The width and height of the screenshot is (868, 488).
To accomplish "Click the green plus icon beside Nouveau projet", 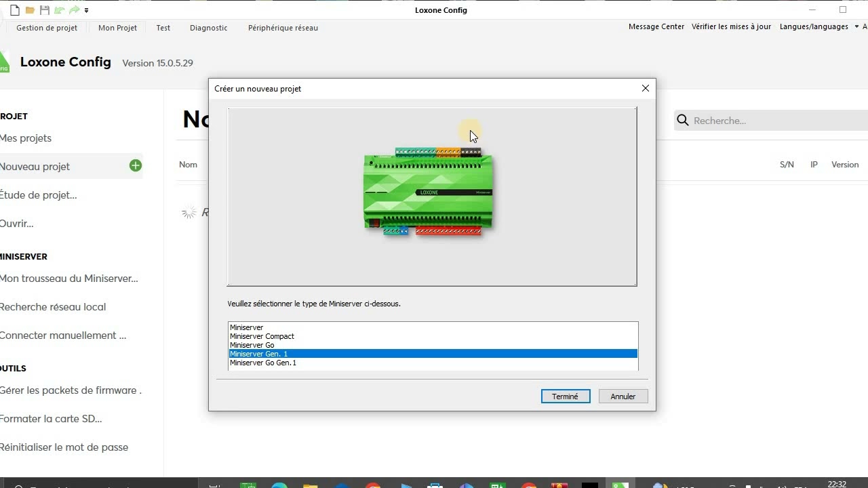I will (x=136, y=165).
